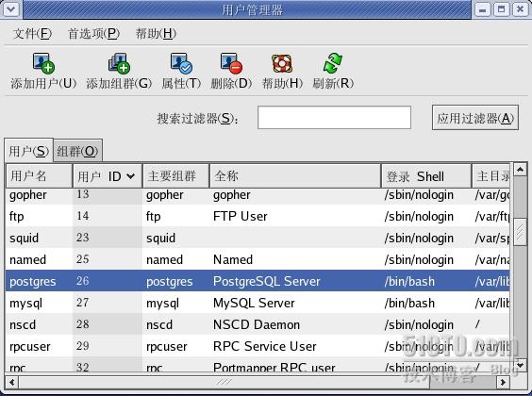Switch to the Groups (组群) tab
The width and height of the screenshot is (532, 396).
tap(77, 151)
